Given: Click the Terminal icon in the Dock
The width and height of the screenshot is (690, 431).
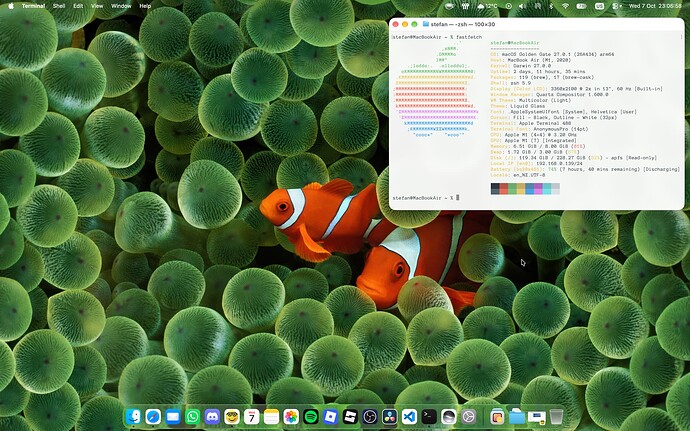Looking at the screenshot, I should click(x=429, y=416).
